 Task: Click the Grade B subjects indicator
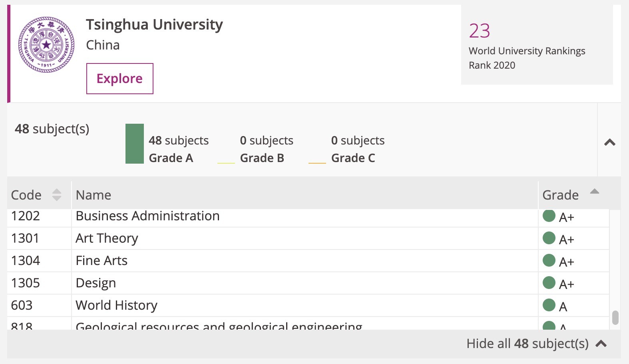click(x=262, y=150)
